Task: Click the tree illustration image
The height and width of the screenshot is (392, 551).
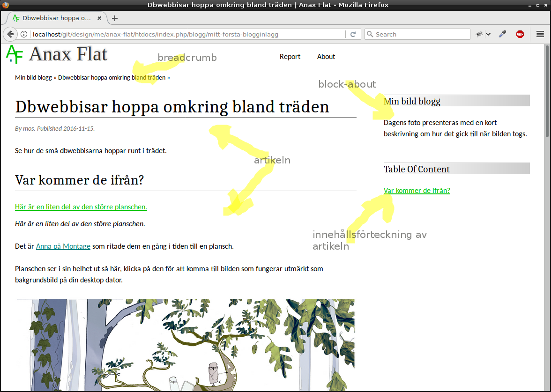Action: tap(186, 345)
